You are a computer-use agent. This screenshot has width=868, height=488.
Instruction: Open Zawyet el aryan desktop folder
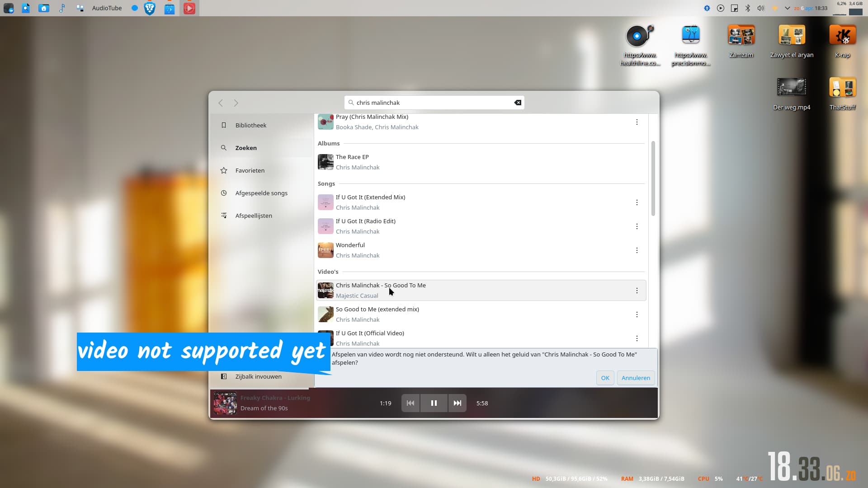pyautogui.click(x=792, y=42)
